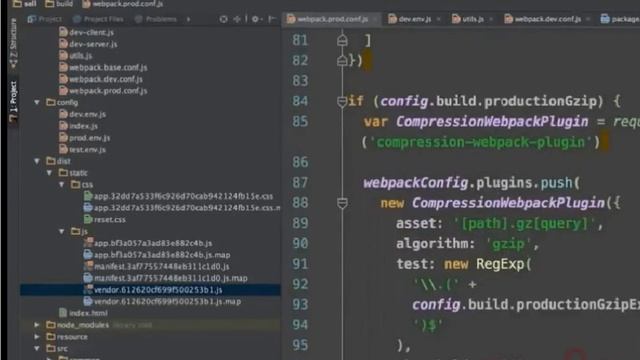
Task: Toggle the 1: Project tool window button
Action: coord(13,101)
